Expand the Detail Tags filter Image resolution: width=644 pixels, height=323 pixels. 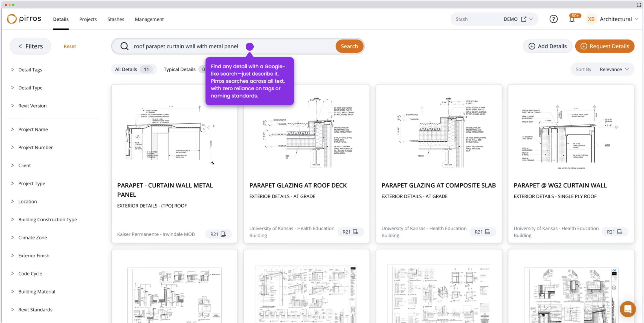30,69
